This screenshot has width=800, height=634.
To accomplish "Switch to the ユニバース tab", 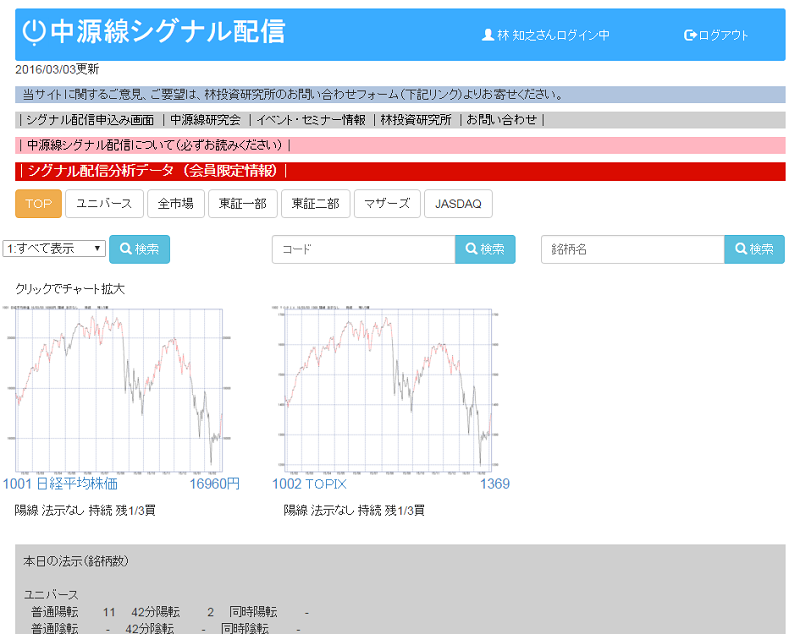I will pos(104,204).
